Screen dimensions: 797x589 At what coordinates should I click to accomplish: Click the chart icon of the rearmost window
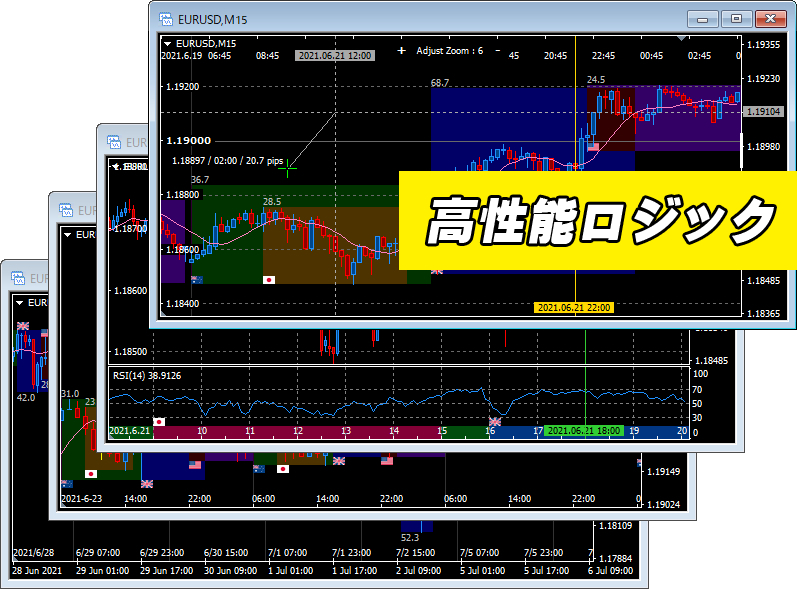click(18, 278)
